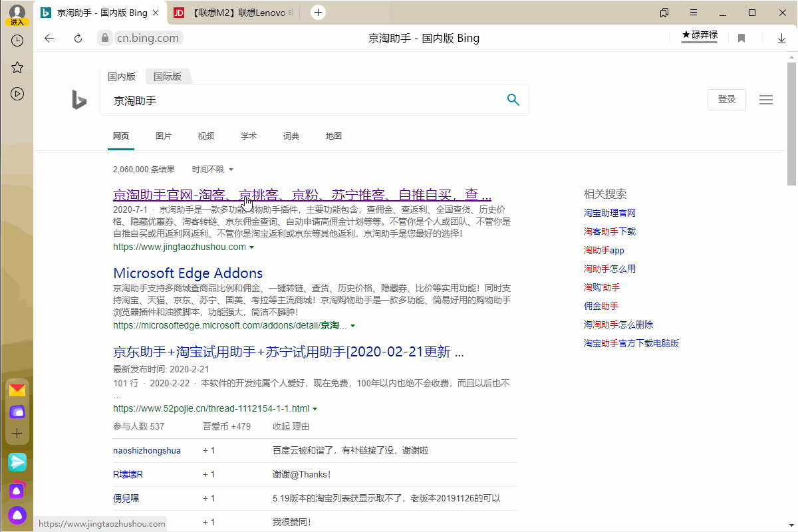
Task: Click the cn.bing.com address field
Action: coord(148,38)
